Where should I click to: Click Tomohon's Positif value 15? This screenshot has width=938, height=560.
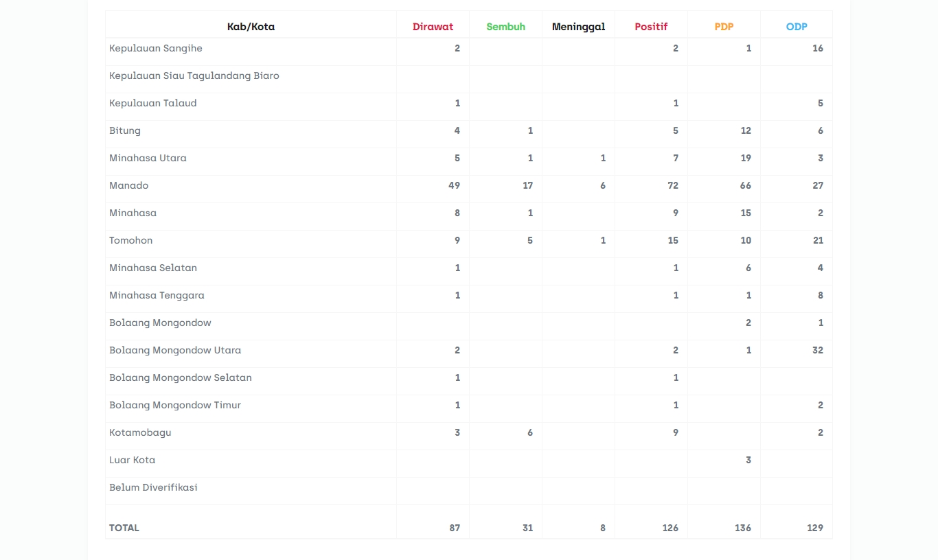pyautogui.click(x=673, y=240)
